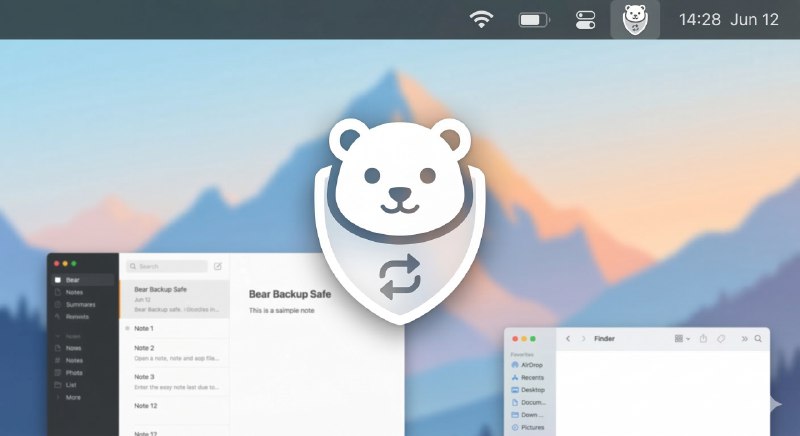Select Pictures in Finder sidebar
The width and height of the screenshot is (800, 436).
(528, 427)
